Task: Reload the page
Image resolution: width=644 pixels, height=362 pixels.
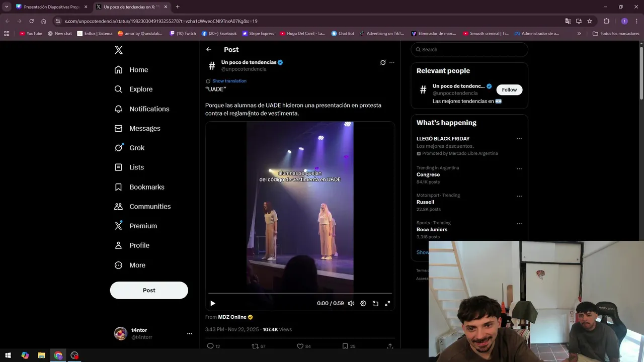Action: click(31, 21)
